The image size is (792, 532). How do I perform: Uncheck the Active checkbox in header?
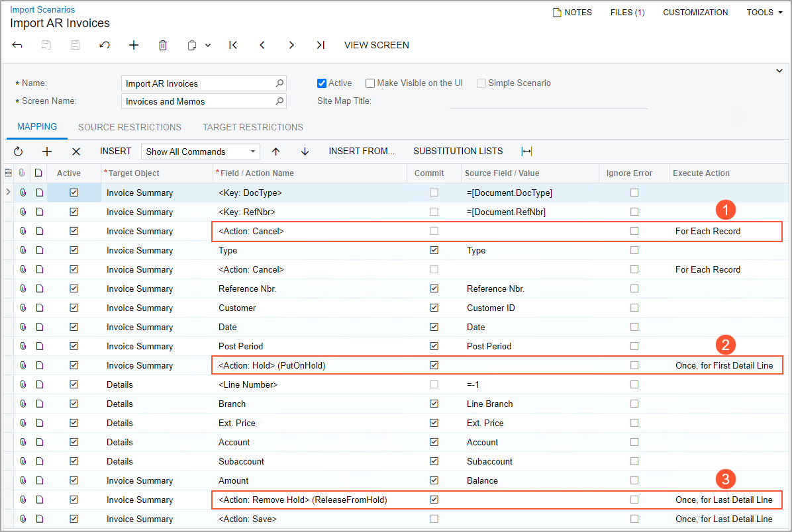(322, 83)
